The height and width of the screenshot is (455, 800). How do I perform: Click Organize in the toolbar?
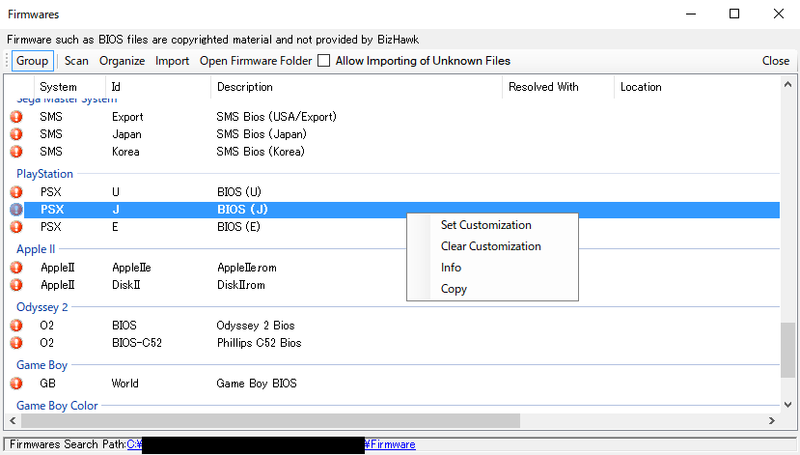[x=122, y=61]
